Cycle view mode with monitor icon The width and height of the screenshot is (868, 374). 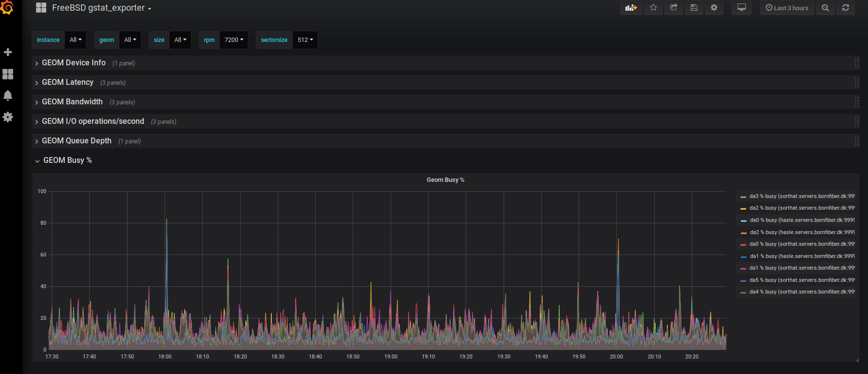[741, 8]
